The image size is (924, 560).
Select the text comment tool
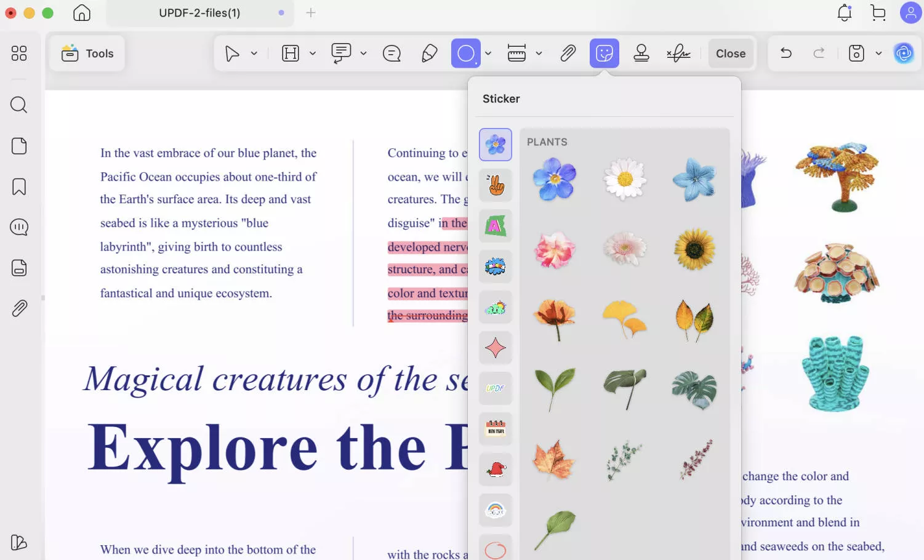tap(392, 53)
